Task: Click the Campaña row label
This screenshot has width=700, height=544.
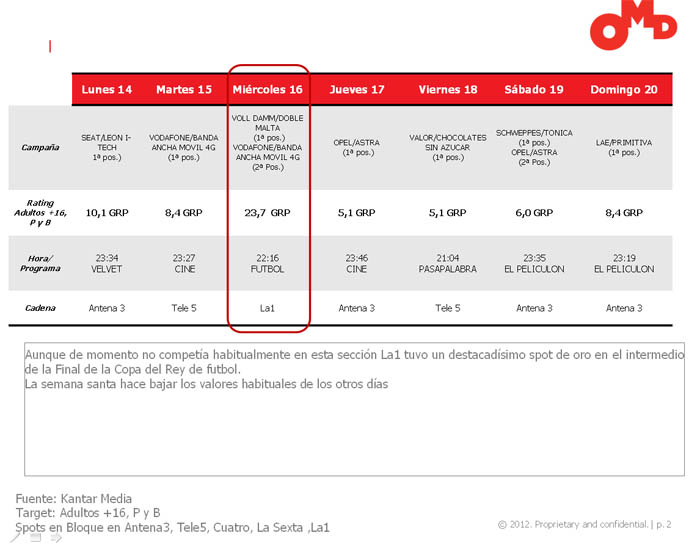Action: point(40,147)
